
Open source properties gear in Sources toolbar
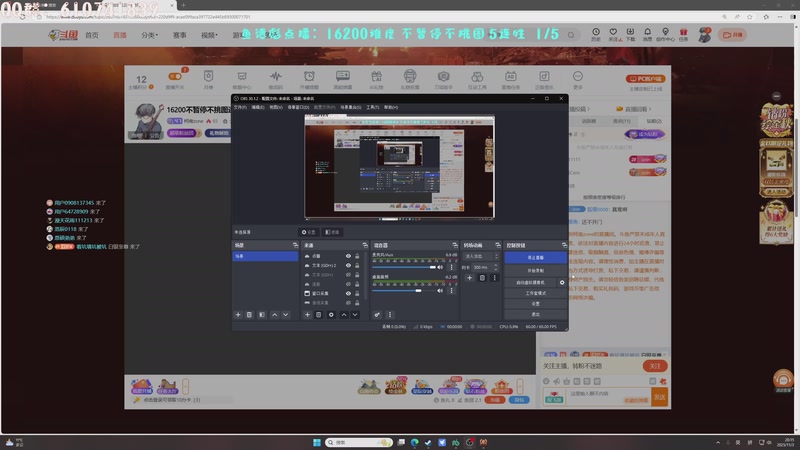point(331,315)
